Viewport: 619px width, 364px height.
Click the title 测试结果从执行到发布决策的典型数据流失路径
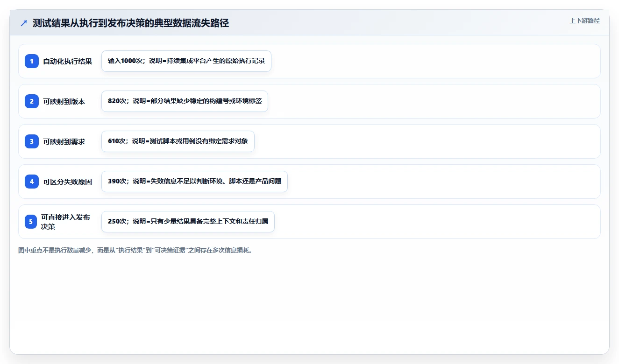pyautogui.click(x=131, y=23)
